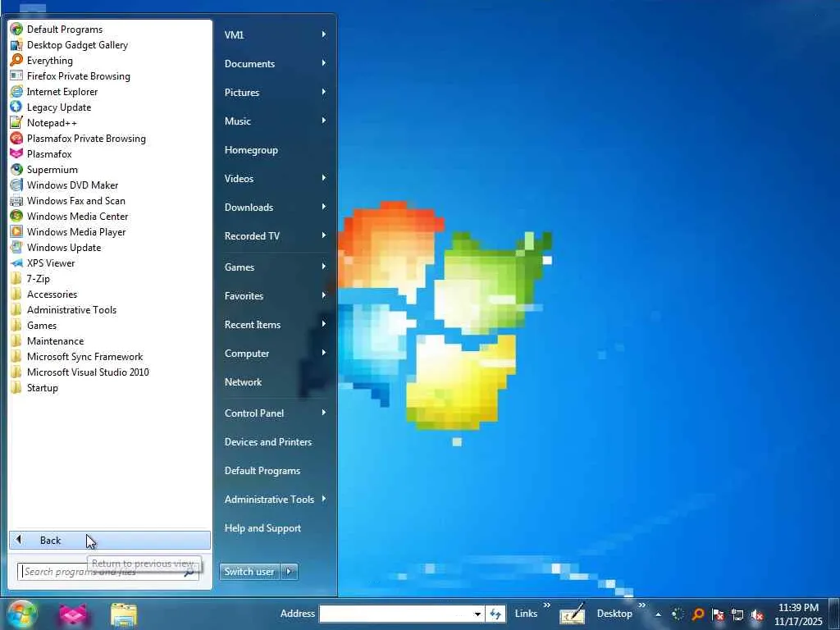Click the Plasmafox program entry
This screenshot has width=840, height=630.
[110, 153]
